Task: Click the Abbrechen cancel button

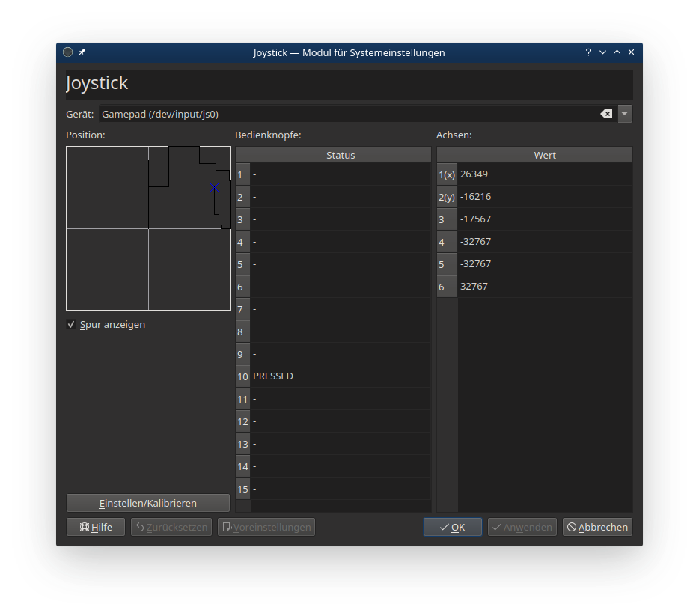Action: click(597, 527)
